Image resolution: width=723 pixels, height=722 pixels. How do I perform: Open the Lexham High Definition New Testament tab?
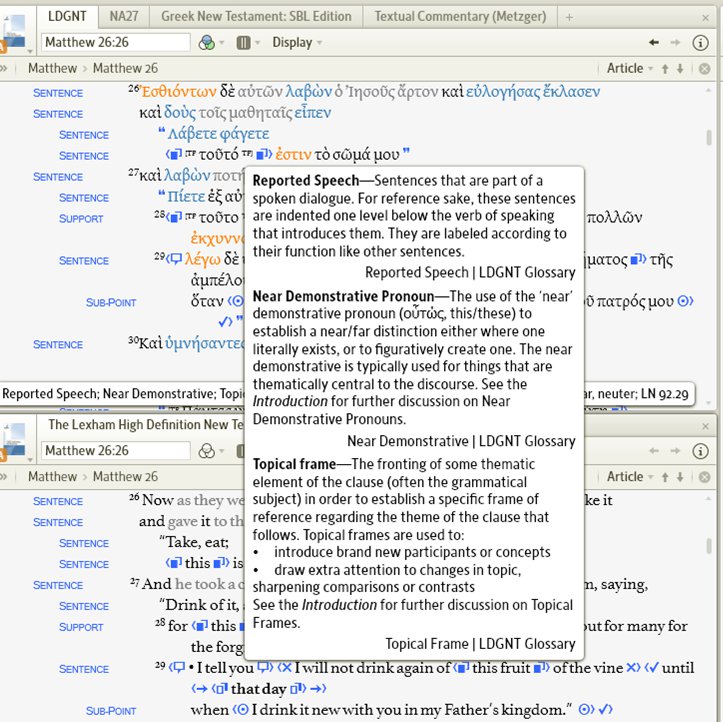(x=145, y=425)
